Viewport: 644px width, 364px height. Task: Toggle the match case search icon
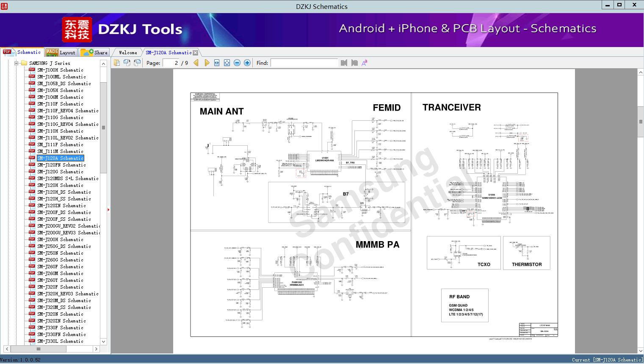364,63
